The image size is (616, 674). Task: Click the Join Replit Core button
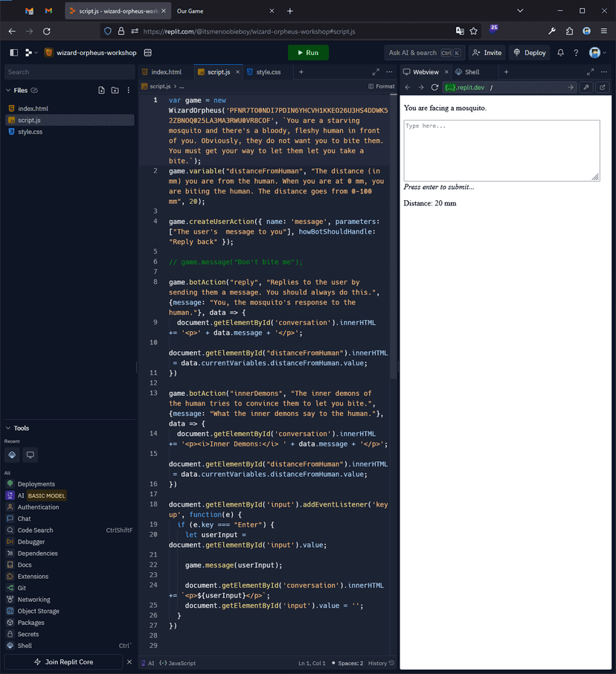(64, 662)
